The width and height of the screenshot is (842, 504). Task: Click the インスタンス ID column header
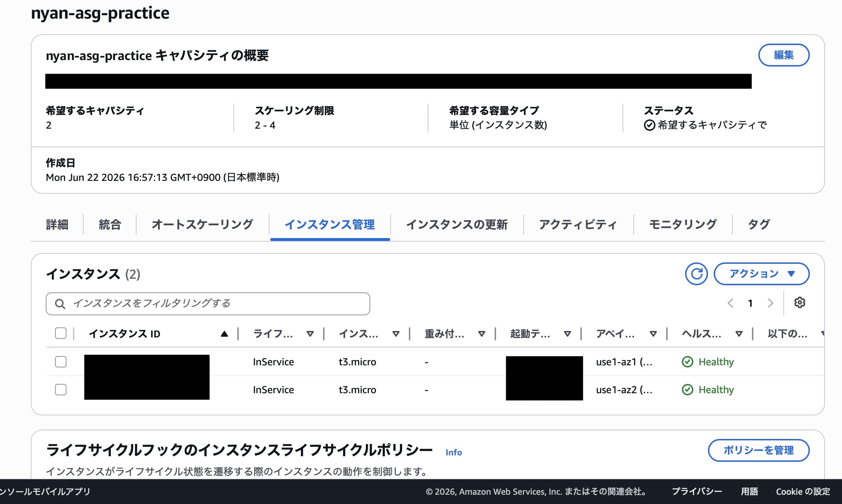124,334
